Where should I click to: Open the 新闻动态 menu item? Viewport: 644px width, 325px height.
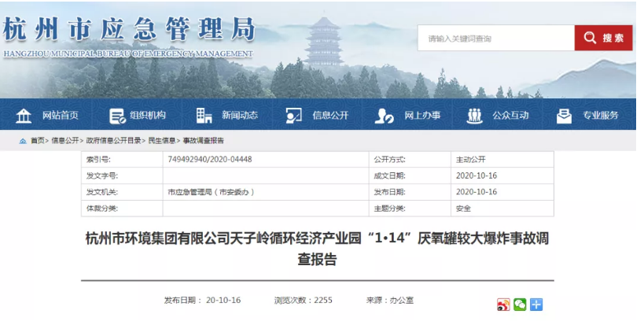(x=240, y=116)
